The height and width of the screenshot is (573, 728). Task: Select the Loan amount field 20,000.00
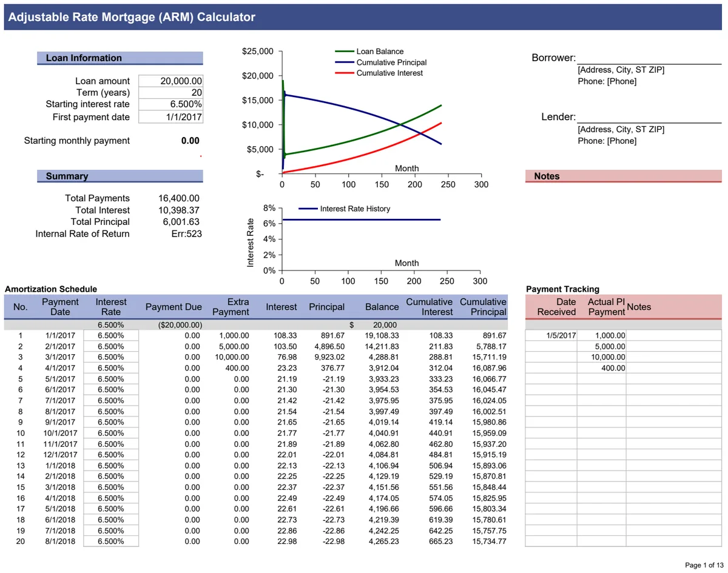(x=170, y=81)
